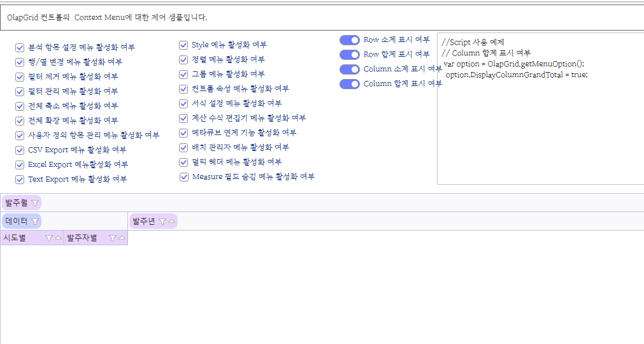Click the var option = OlapGrid.getMenuOption(); line
The height and width of the screenshot is (344, 644).
(514, 64)
